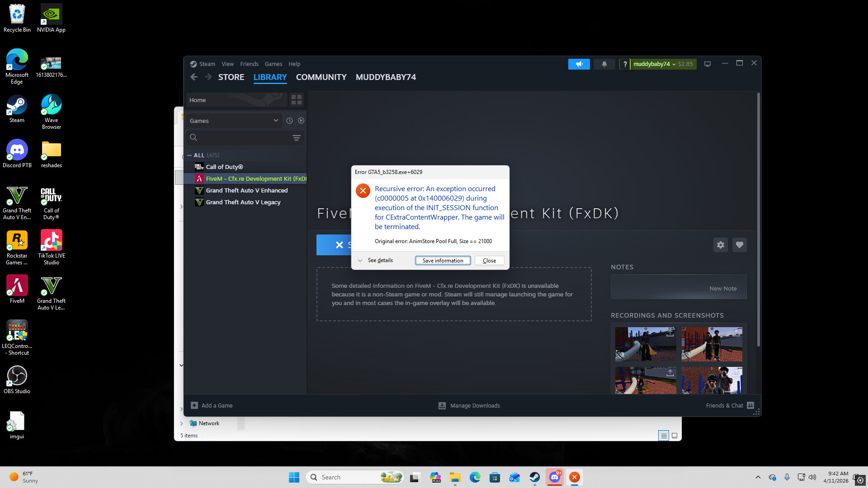
Task: Select Call of Duty in library list
Action: pyautogui.click(x=245, y=167)
